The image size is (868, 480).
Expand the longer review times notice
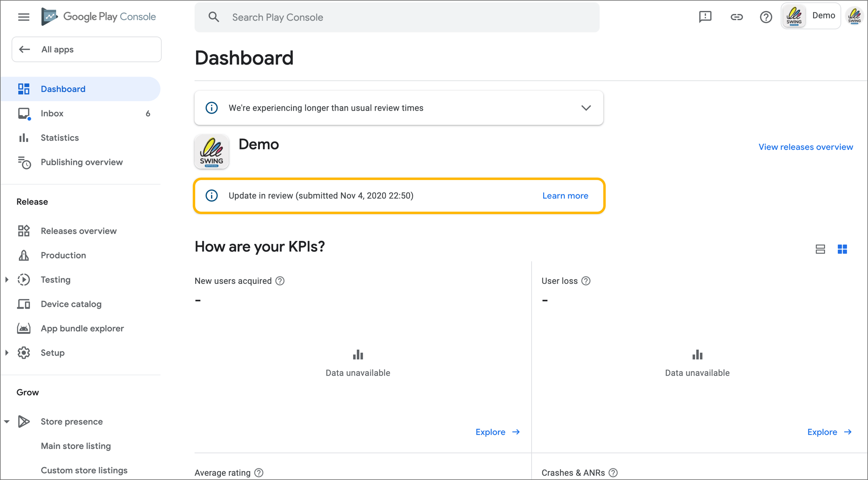click(x=586, y=108)
